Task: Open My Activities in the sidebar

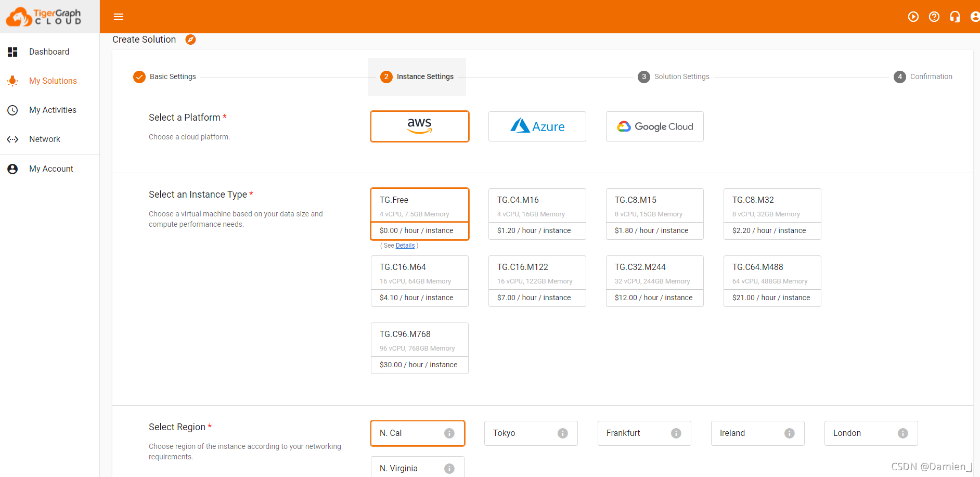Action: (x=50, y=110)
